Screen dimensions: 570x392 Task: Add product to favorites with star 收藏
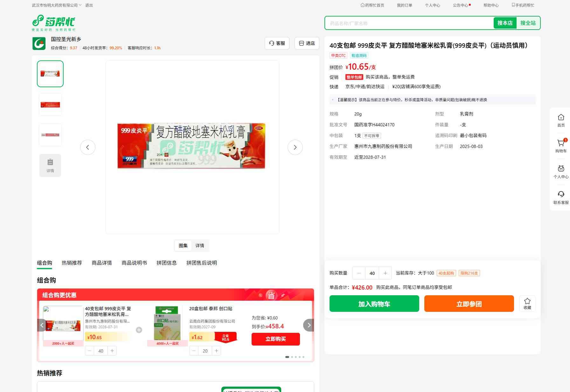tap(527, 304)
